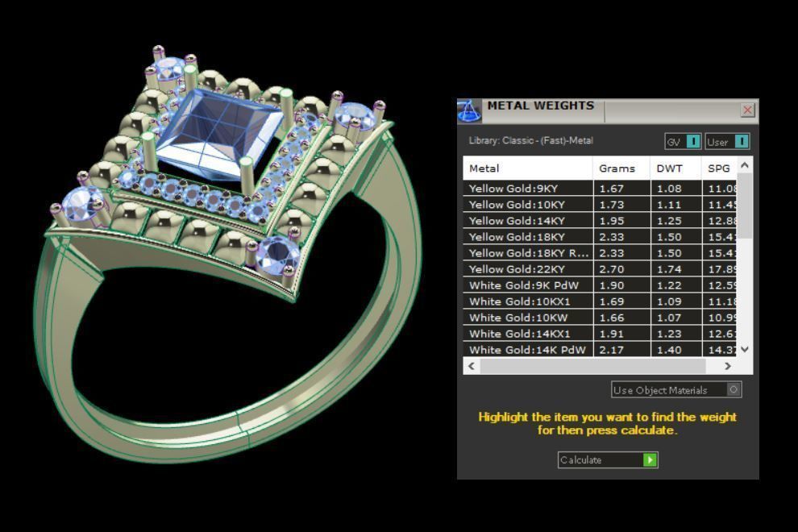
Task: Click the 2.70 grams value for 22KY
Action: click(621, 269)
